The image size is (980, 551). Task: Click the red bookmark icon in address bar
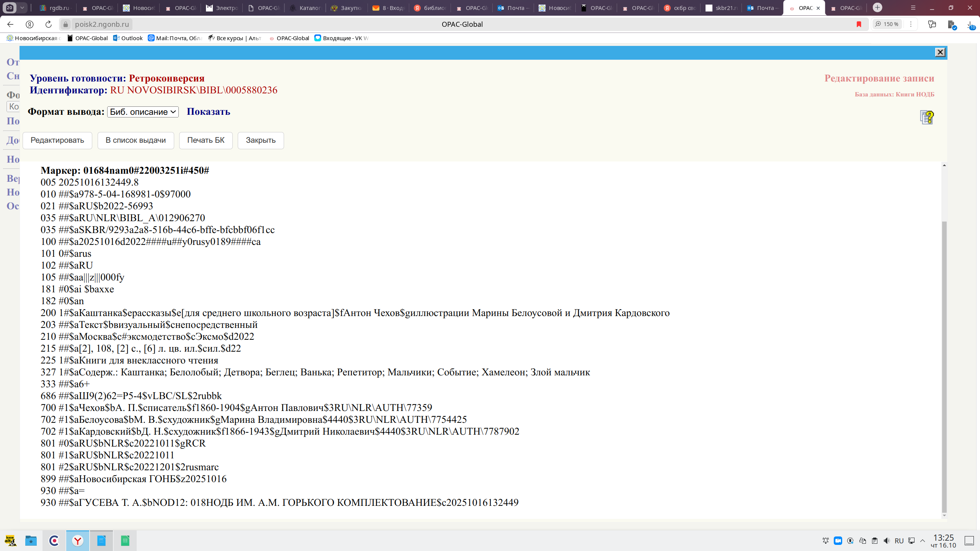click(859, 24)
